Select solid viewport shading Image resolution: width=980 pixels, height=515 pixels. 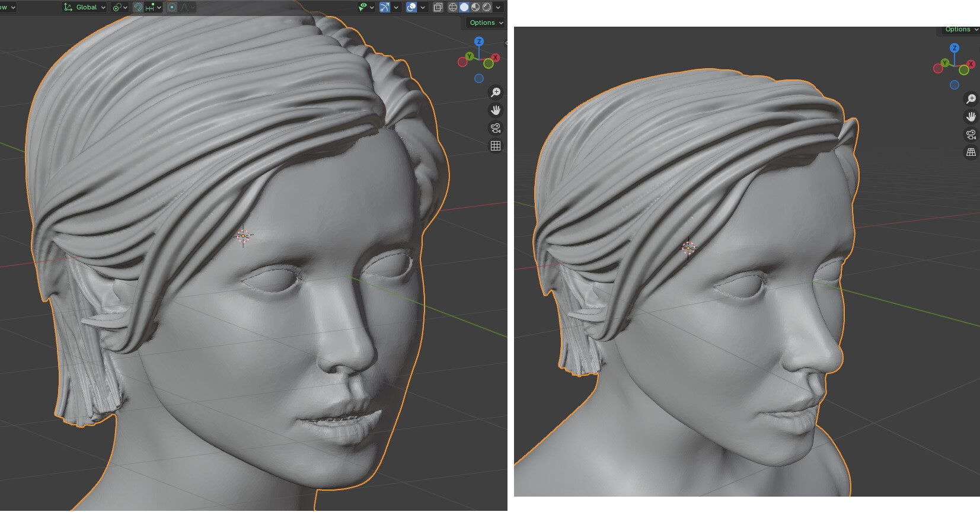[464, 7]
